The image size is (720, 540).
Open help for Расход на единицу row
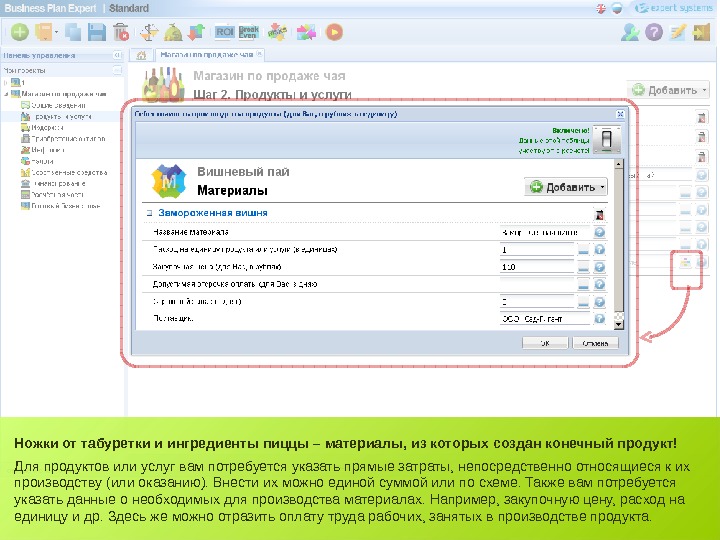click(x=599, y=250)
